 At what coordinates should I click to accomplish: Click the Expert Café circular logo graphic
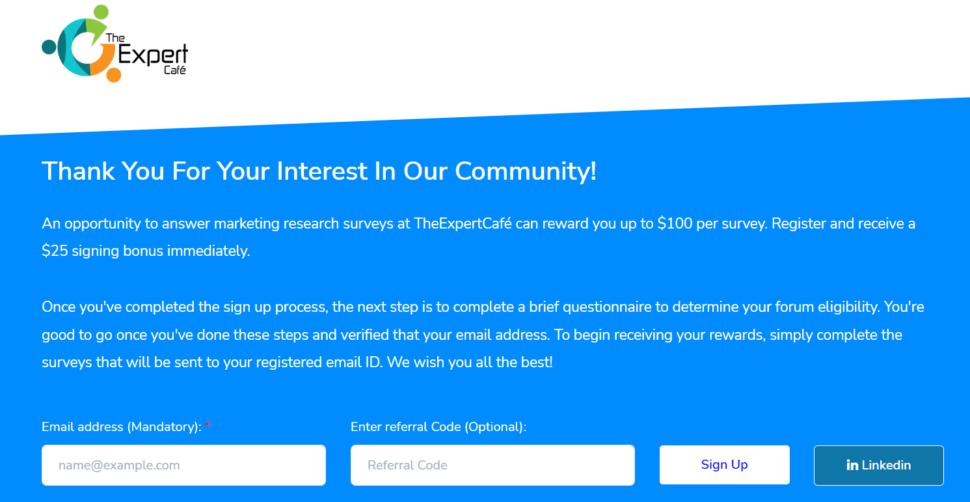[x=80, y=43]
